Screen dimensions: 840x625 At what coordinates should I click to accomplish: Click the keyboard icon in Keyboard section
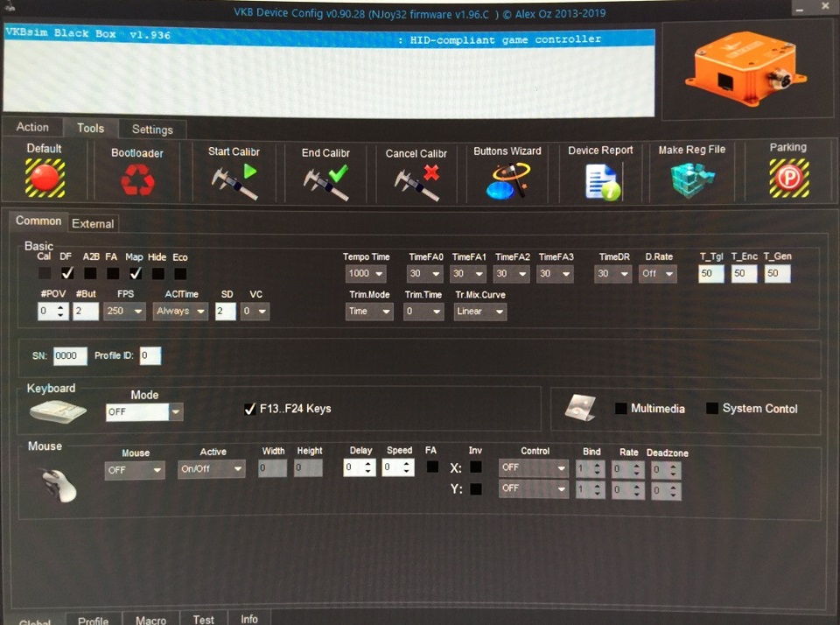pyautogui.click(x=58, y=411)
